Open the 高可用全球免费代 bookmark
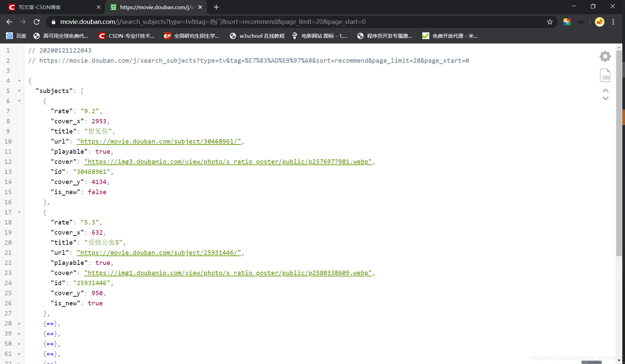The image size is (625, 364). [x=61, y=36]
